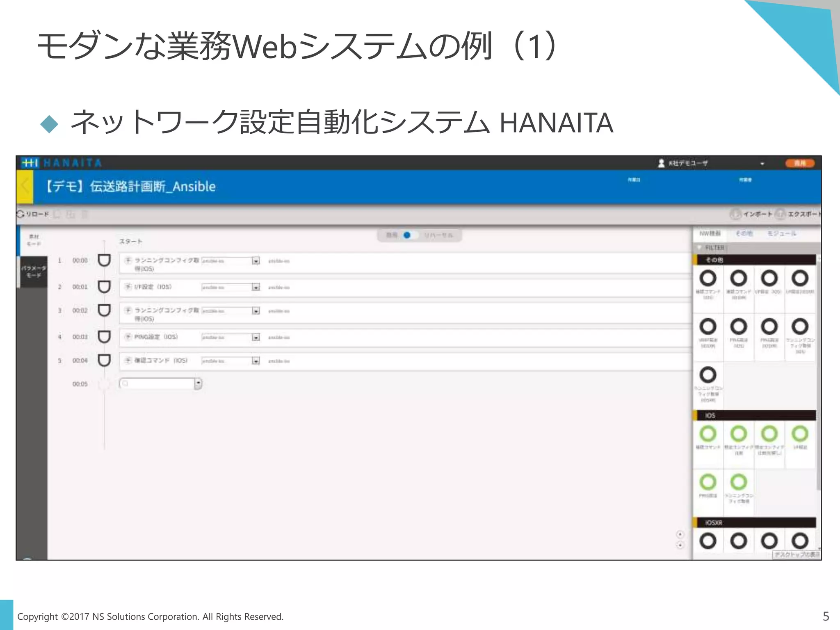Expand step 2 I/F設定 (IOS) plus icon
The height and width of the screenshot is (630, 840).
click(x=128, y=287)
